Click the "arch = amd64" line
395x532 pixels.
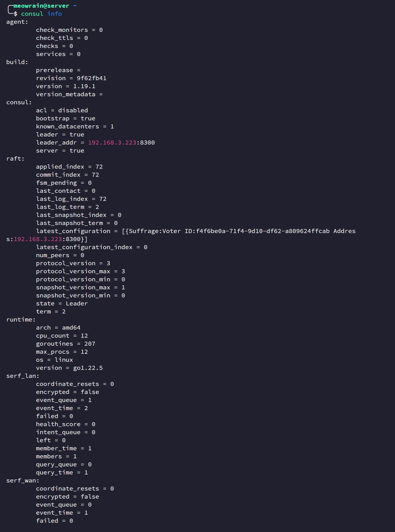pyautogui.click(x=58, y=328)
